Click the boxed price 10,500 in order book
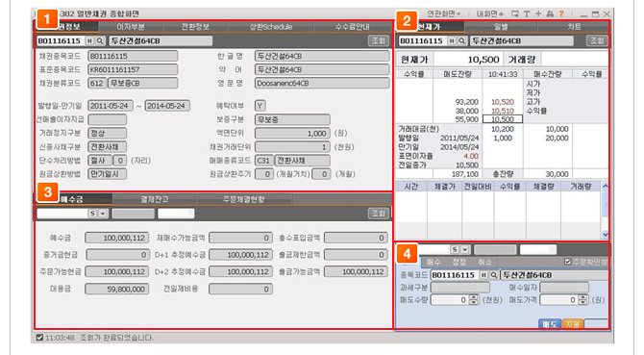 [x=503, y=119]
